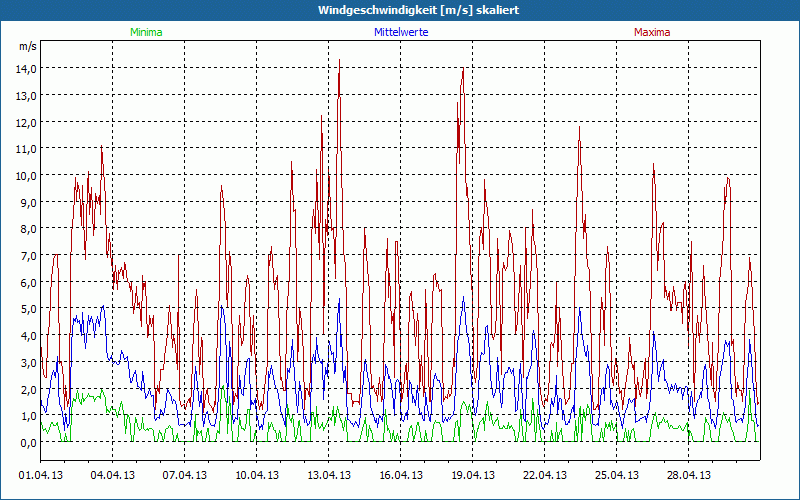Screen dimensions: 800x500
Task: Click the 9,0 y-axis value
Action: pyautogui.click(x=28, y=202)
